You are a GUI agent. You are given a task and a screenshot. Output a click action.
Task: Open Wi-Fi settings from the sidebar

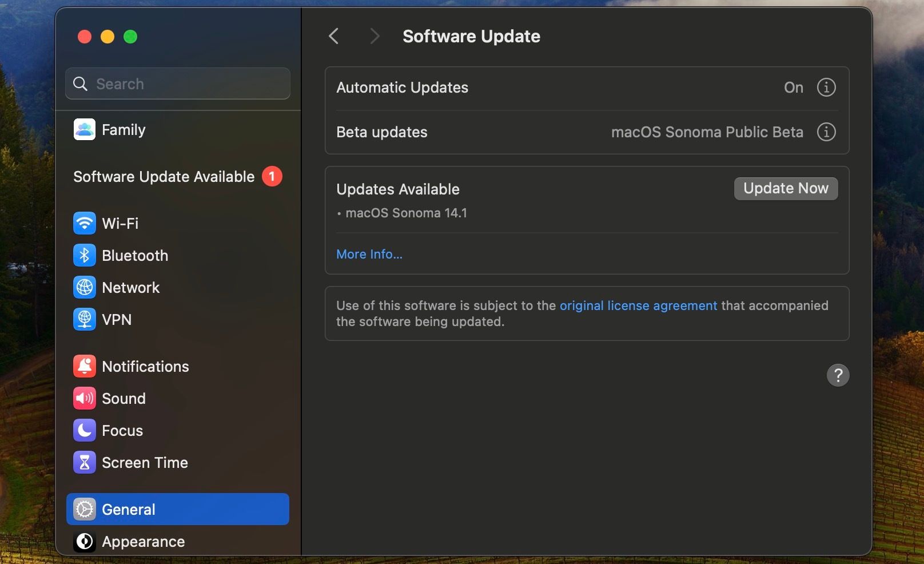[120, 223]
